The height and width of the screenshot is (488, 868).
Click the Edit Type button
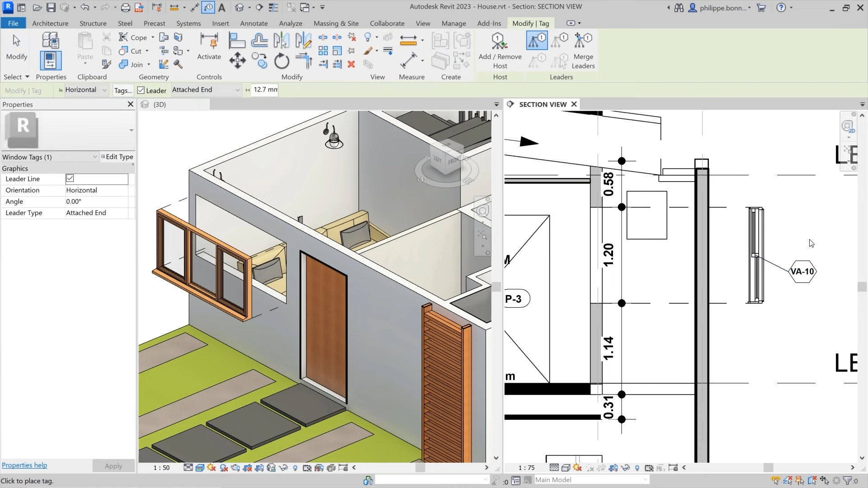(117, 157)
